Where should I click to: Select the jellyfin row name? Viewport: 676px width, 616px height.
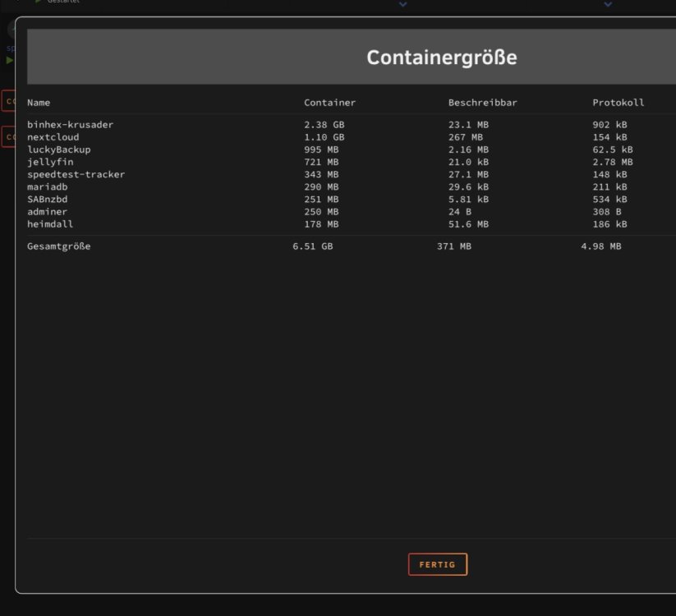click(50, 162)
